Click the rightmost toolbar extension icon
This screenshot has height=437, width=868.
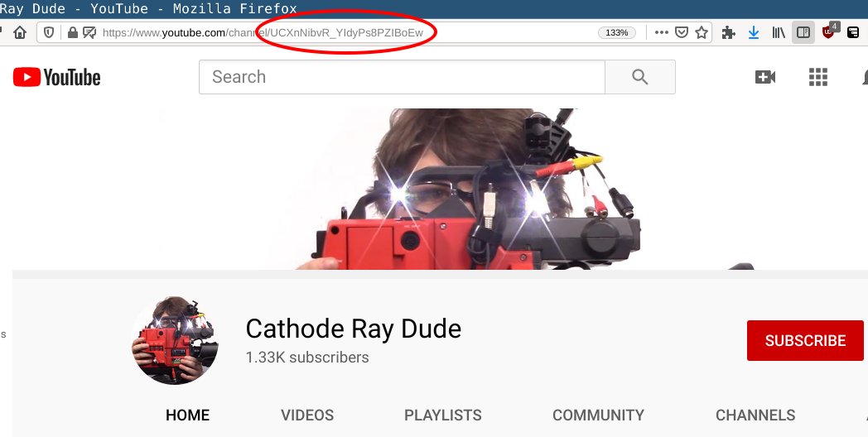[853, 32]
